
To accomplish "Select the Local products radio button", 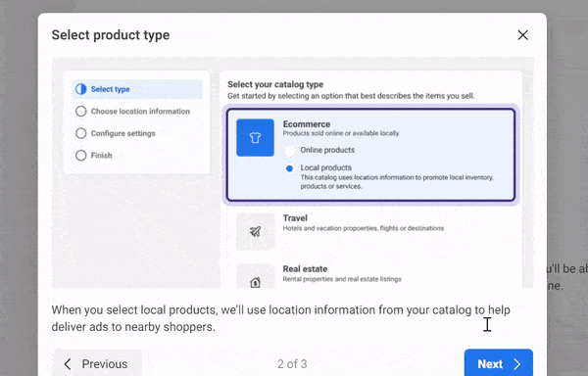I will coord(289,168).
